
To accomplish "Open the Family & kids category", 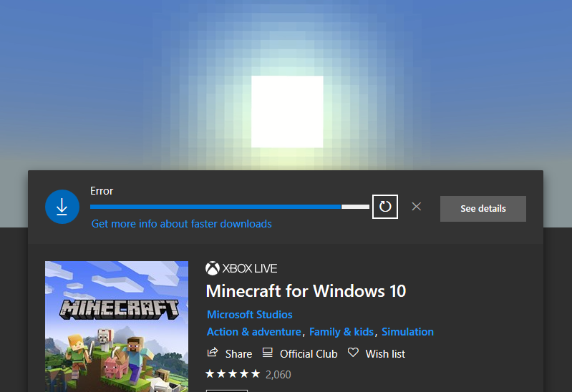I will [x=341, y=332].
